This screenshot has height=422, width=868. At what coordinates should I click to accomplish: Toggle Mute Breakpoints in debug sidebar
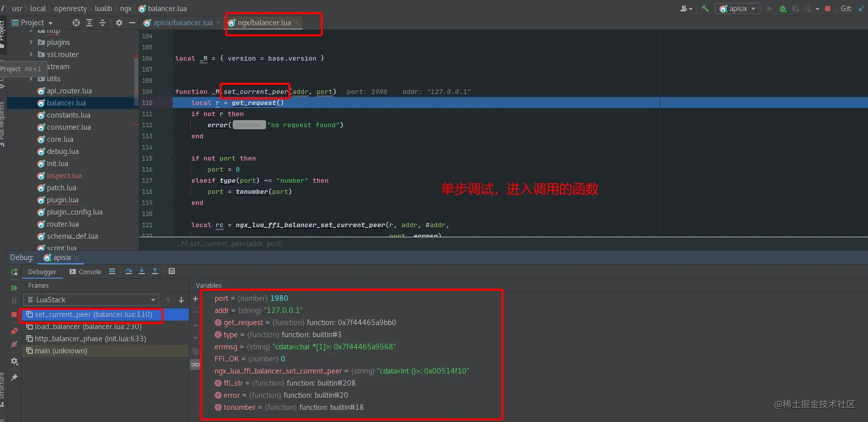[14, 344]
